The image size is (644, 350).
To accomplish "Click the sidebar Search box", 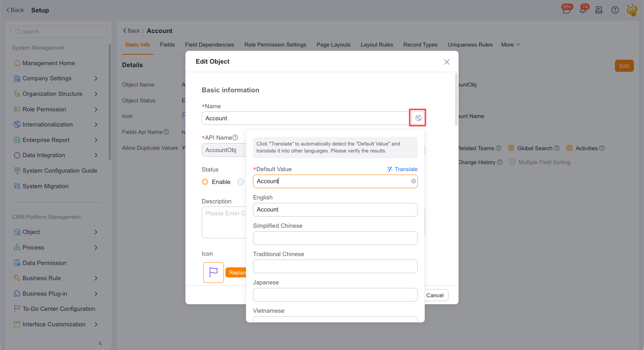I will (58, 31).
